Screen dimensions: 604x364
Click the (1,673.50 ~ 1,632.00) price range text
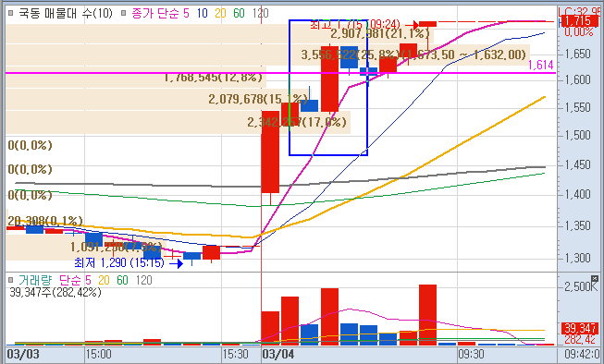463,55
